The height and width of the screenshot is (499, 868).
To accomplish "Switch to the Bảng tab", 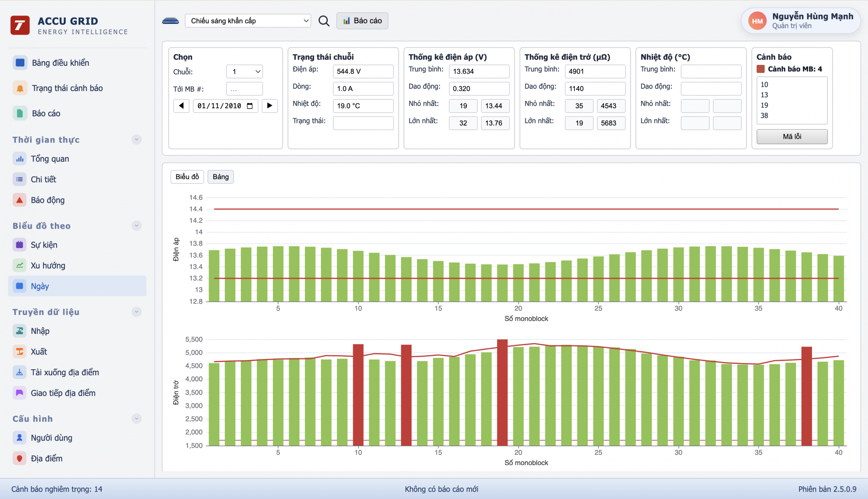I will [220, 177].
